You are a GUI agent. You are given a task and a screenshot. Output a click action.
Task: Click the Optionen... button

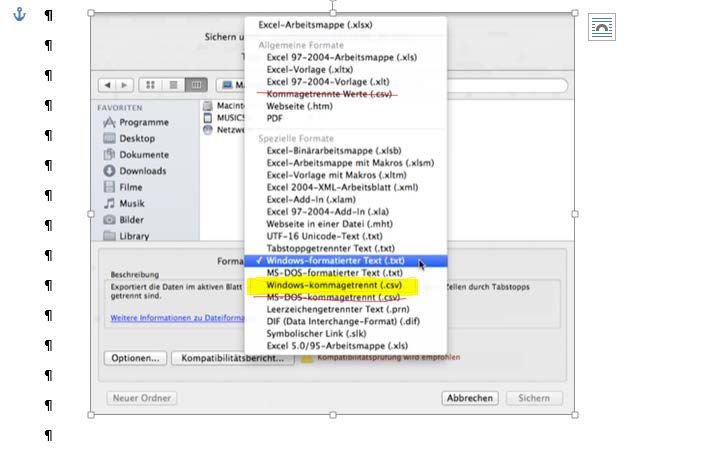pos(135,358)
